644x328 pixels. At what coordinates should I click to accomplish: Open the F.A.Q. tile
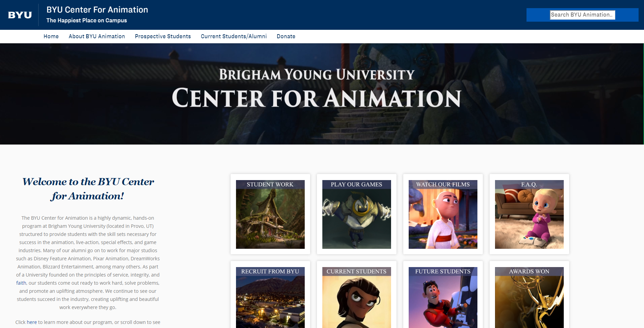pyautogui.click(x=529, y=214)
